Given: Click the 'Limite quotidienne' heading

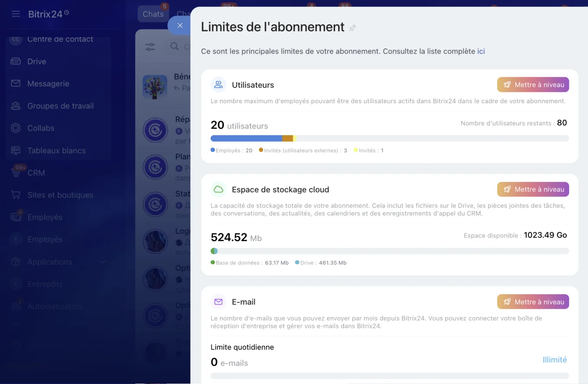Looking at the screenshot, I should click(x=242, y=347).
